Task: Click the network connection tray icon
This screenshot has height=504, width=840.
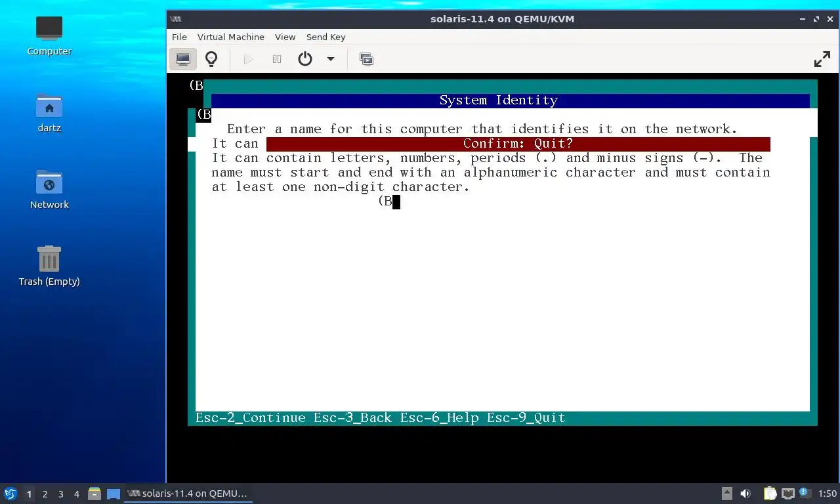Action: 788,493
